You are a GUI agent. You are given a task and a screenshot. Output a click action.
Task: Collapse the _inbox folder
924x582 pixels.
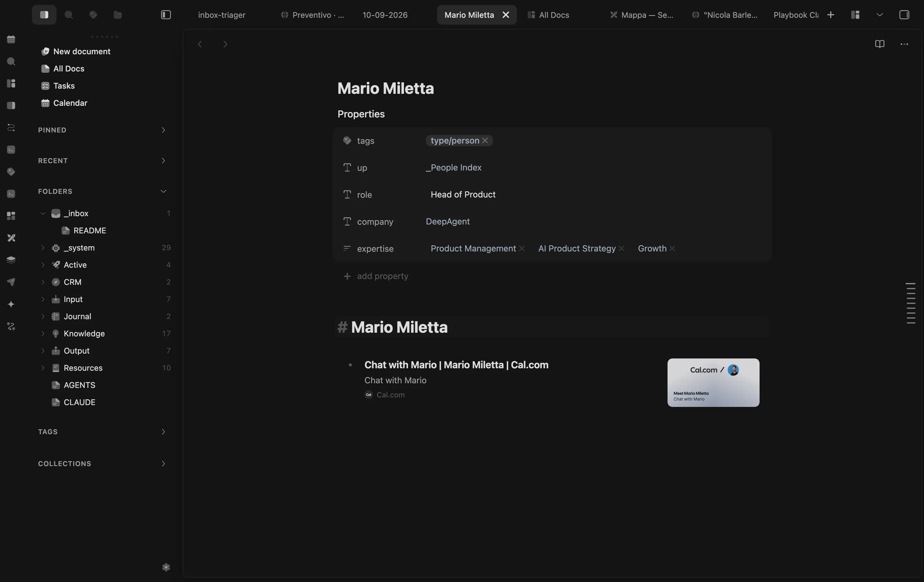[x=43, y=213]
